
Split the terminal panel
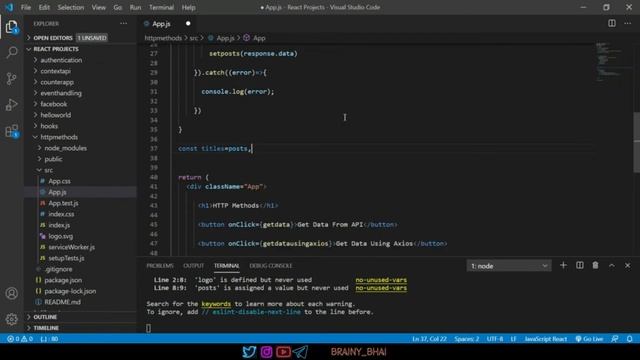pos(579,265)
